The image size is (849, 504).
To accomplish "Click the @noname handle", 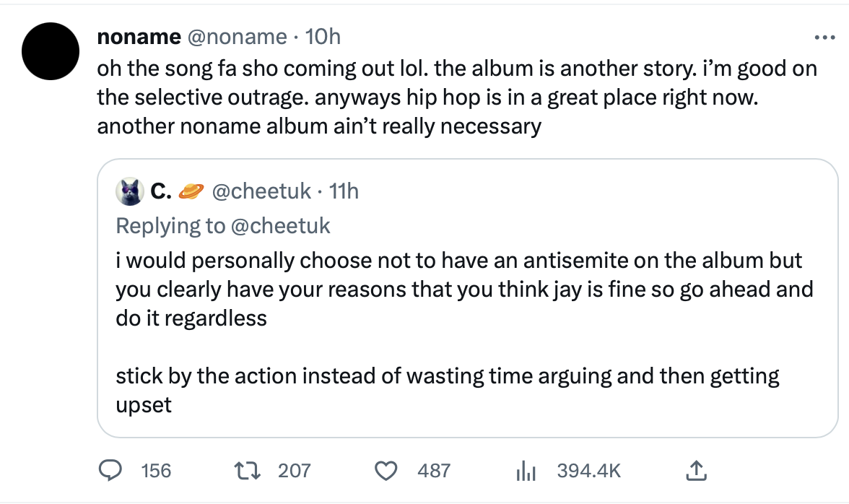I will [x=237, y=36].
